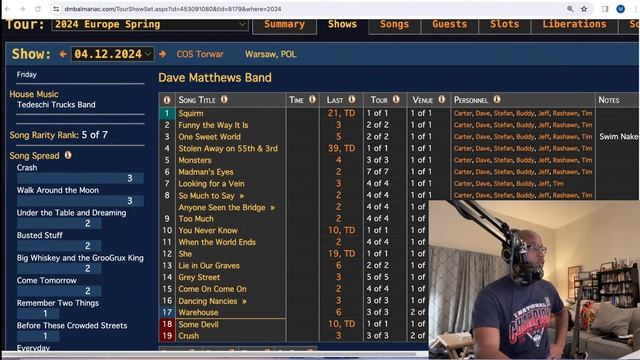The height and width of the screenshot is (360, 640).
Task: Click segue arrows after Anyone Seen the Bridge
Action: click(272, 208)
